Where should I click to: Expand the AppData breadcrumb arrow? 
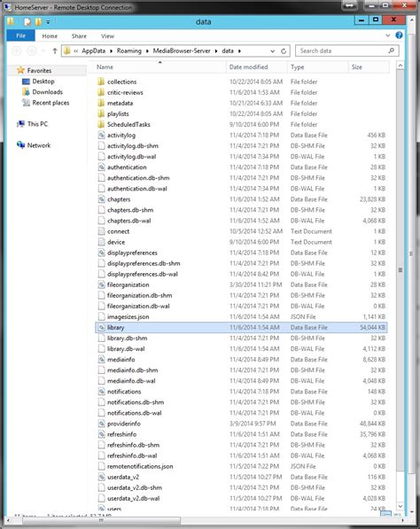111,51
